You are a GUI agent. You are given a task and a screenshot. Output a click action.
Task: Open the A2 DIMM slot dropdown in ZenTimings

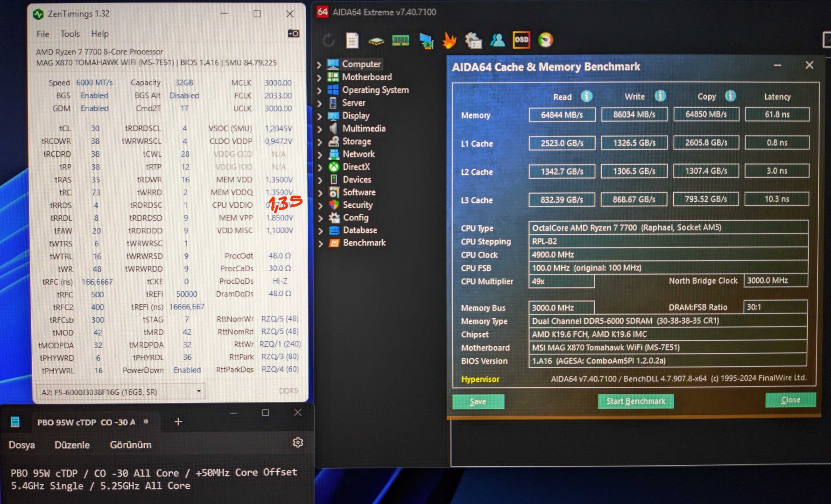120,392
